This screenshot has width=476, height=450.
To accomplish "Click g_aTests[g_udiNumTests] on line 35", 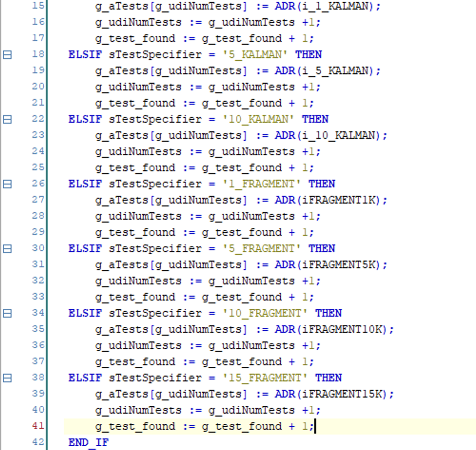I will pos(171,329).
